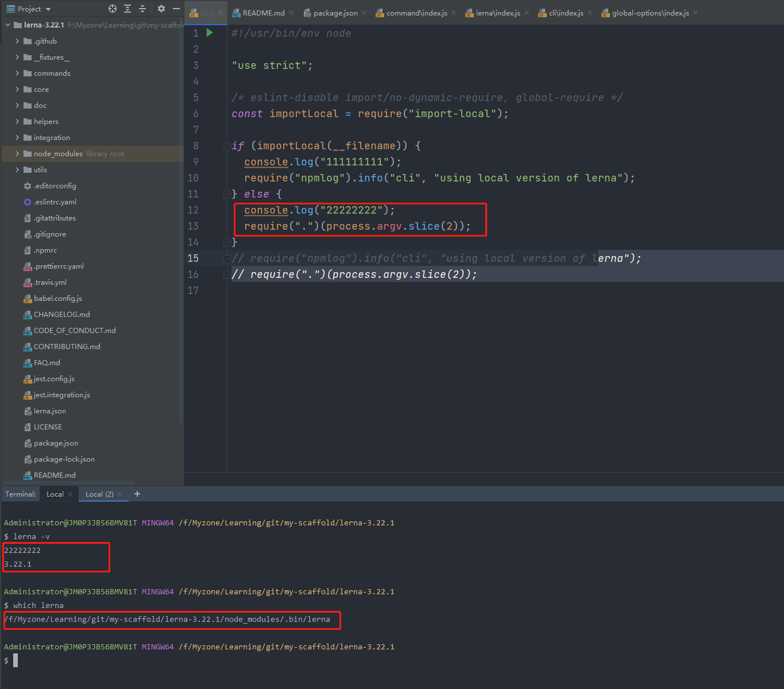Select .npmrc file in tree
Viewport: 784px width, 689px height.
coord(40,250)
